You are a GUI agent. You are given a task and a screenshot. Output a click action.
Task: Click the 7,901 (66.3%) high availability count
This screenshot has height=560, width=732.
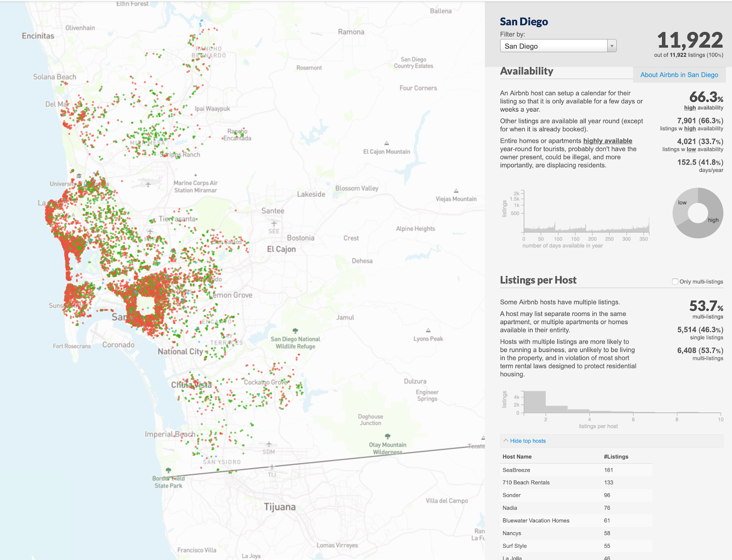tap(700, 121)
